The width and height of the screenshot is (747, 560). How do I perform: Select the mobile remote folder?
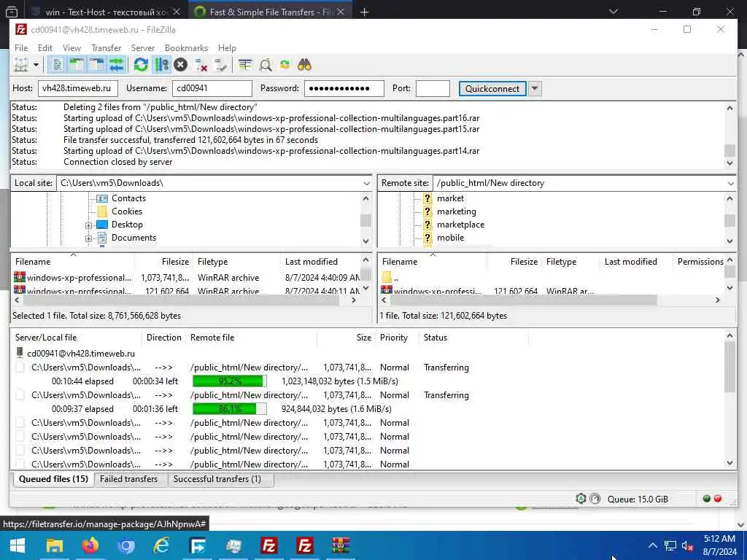(x=450, y=238)
